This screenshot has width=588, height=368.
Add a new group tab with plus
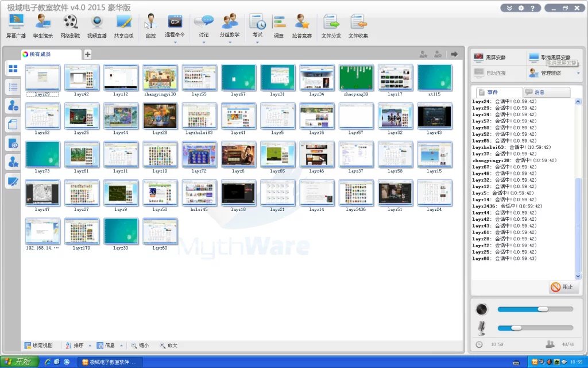pos(87,55)
